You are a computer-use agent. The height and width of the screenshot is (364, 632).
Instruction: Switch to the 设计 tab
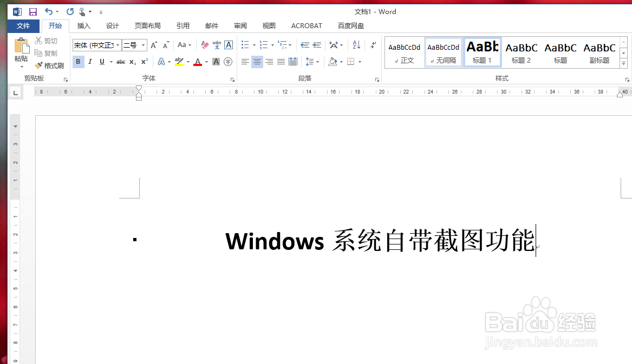pos(113,26)
